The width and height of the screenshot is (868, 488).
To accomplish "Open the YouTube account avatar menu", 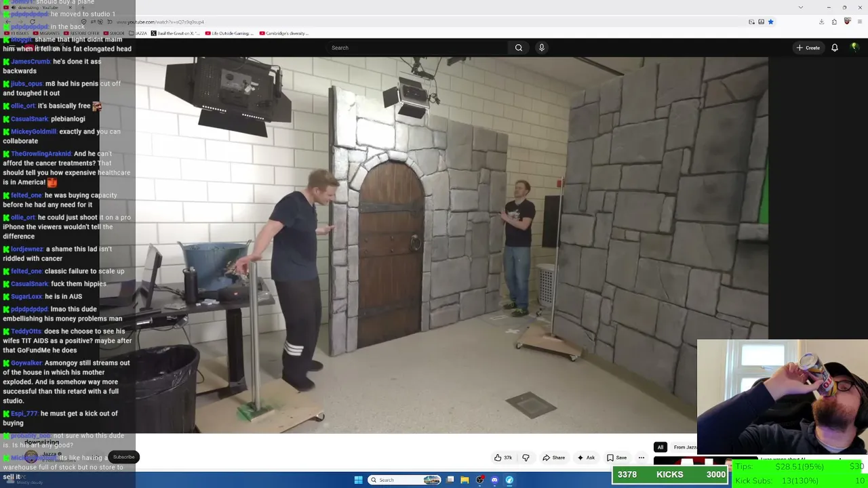I will (854, 47).
